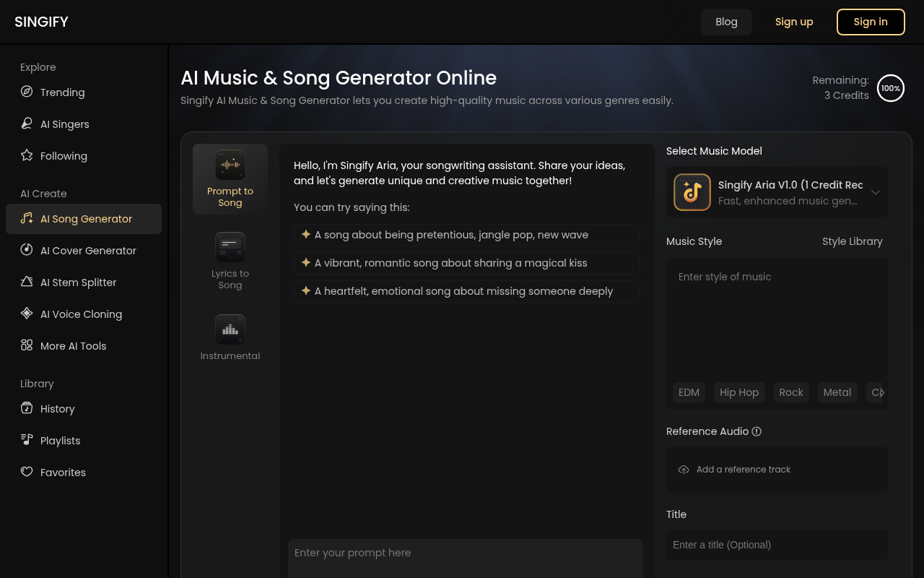This screenshot has height=578, width=924.
Task: Expand the Reference Audio info tooltip
Action: 756,431
